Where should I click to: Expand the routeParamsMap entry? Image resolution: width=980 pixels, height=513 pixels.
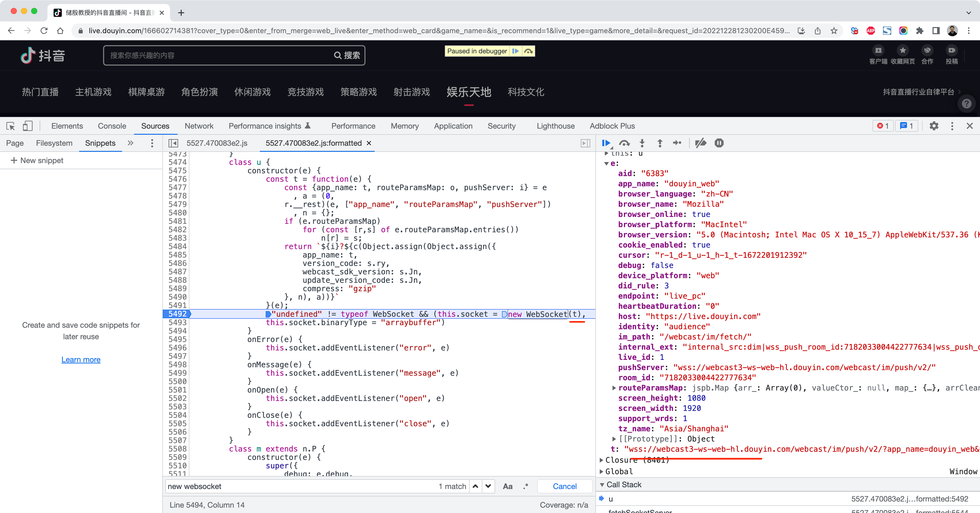click(x=614, y=388)
